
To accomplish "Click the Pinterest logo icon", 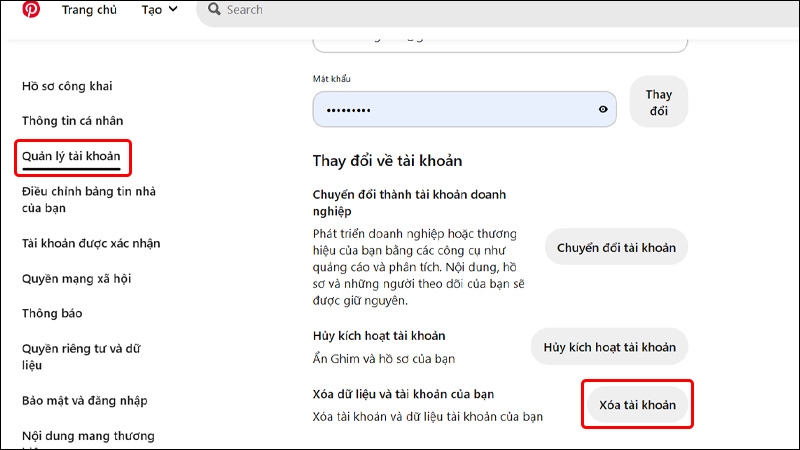I will click(31, 9).
